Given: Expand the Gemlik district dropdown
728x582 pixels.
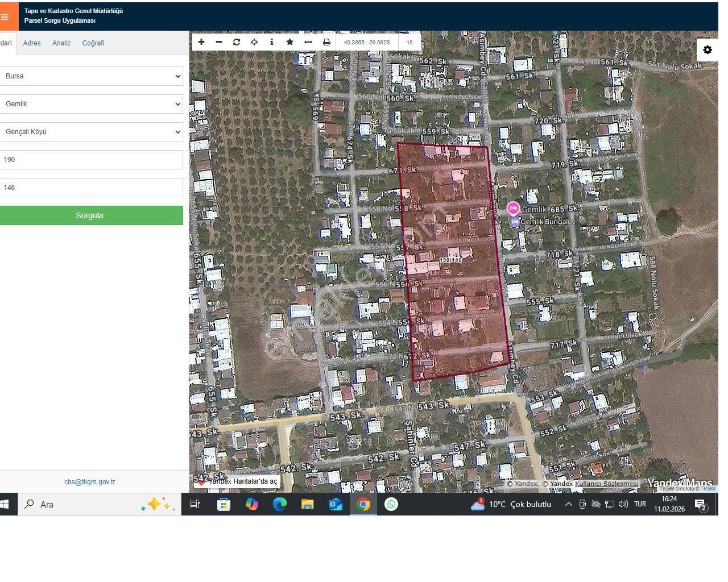Looking at the screenshot, I should coord(91,104).
